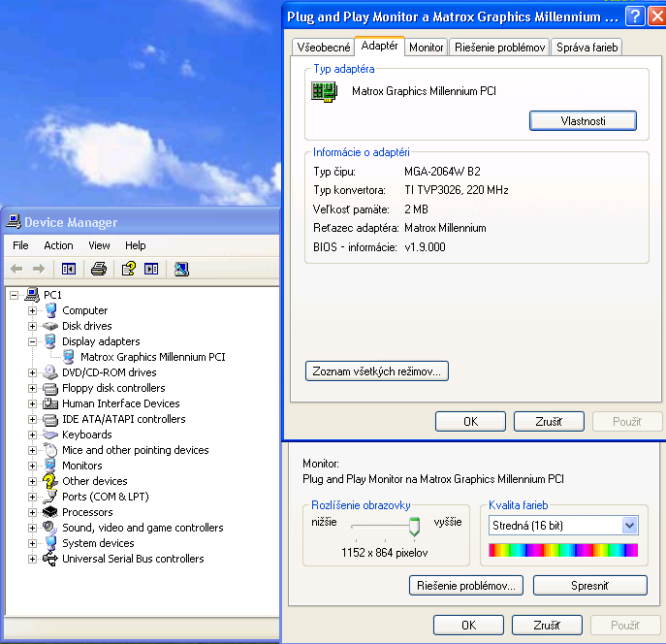Select the Sound, video and game controllers item

point(143,528)
